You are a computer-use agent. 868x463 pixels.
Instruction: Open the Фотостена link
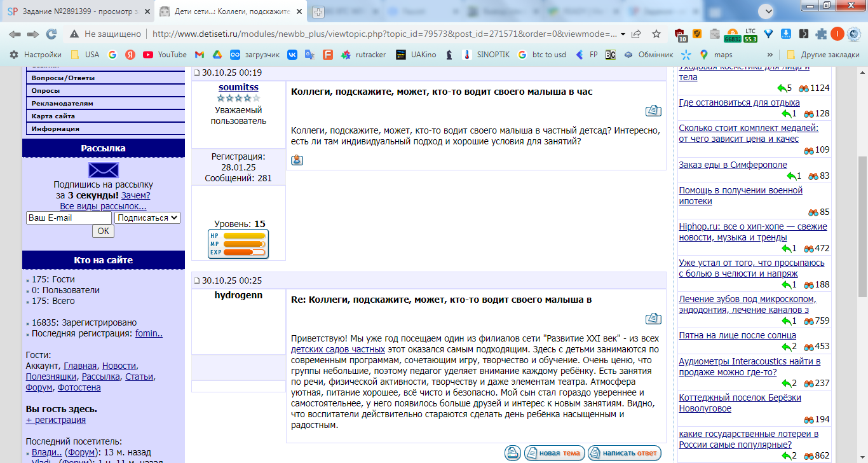(x=79, y=387)
